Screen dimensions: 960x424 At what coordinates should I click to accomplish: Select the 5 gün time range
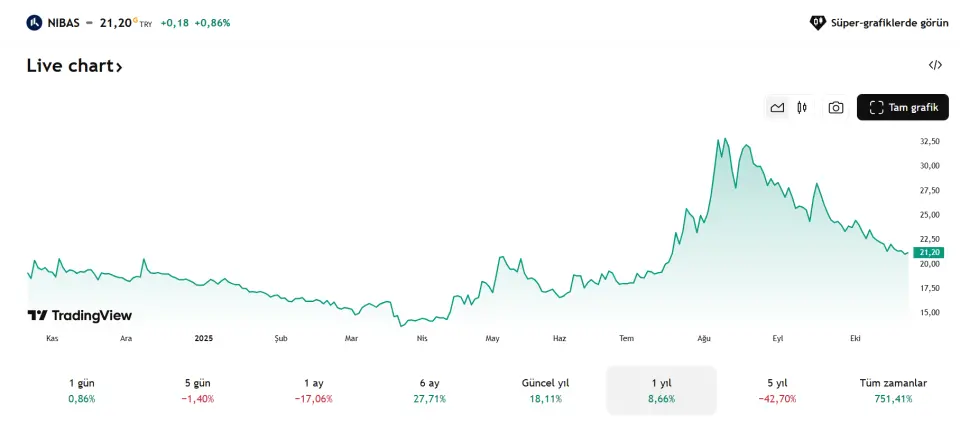[x=199, y=390]
